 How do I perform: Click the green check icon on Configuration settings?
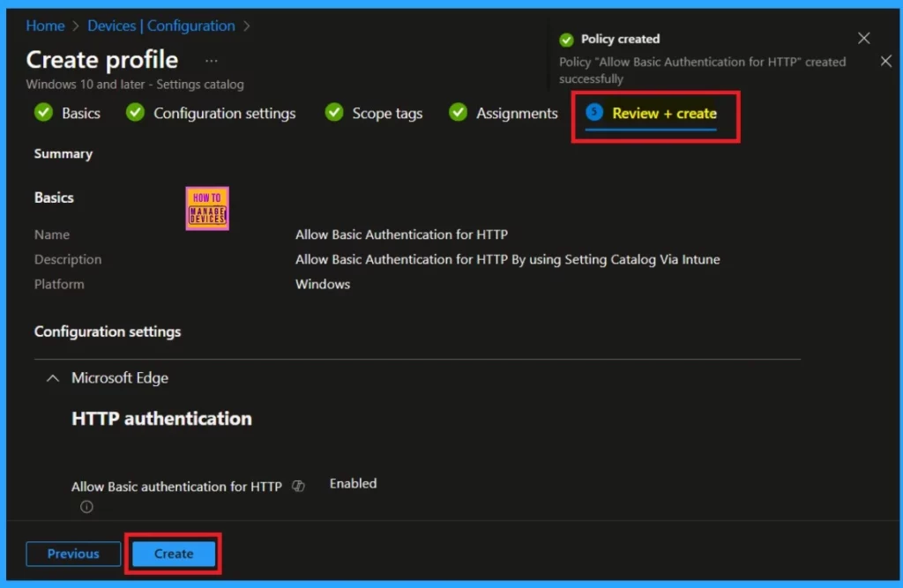coord(135,112)
